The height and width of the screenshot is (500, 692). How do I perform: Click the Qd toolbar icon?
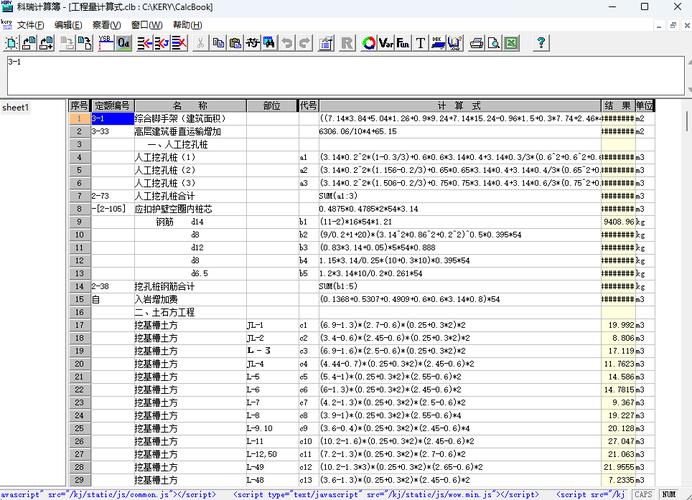click(x=123, y=43)
